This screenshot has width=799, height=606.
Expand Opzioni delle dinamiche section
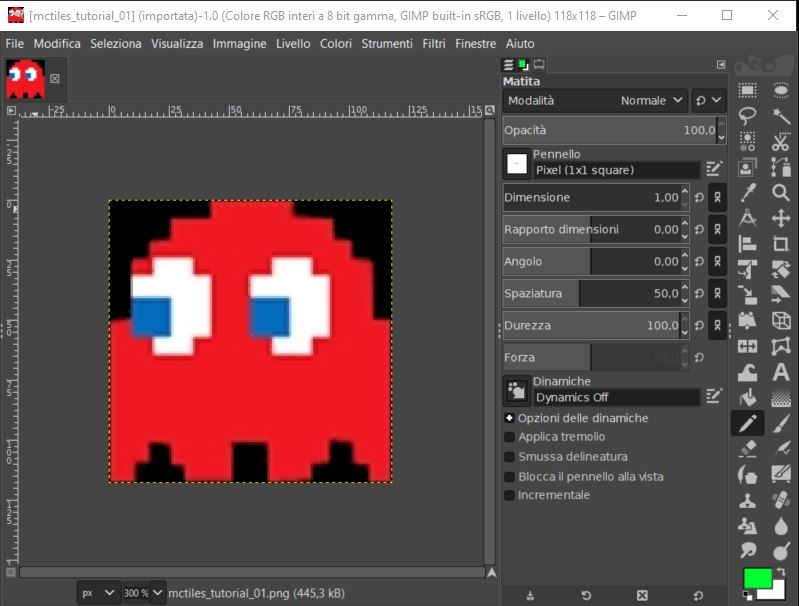click(510, 418)
